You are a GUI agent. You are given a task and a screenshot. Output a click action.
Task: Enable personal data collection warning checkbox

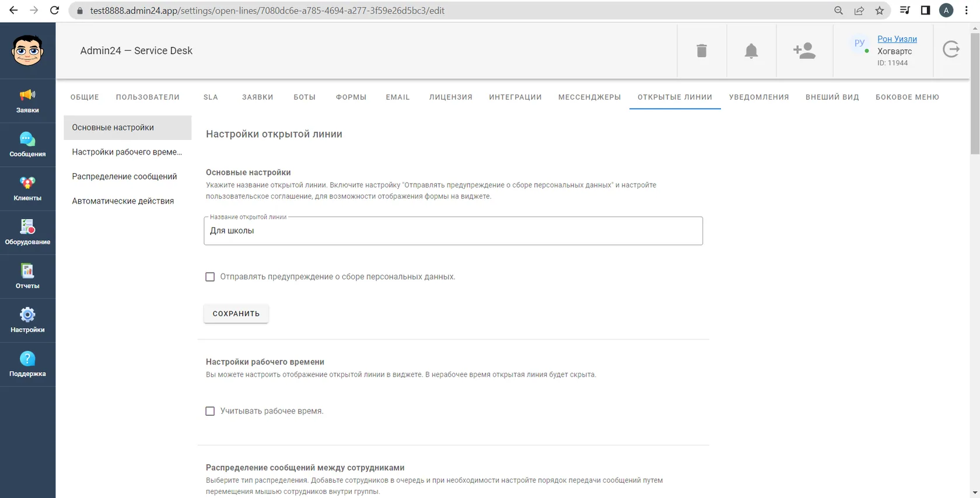[x=210, y=277]
